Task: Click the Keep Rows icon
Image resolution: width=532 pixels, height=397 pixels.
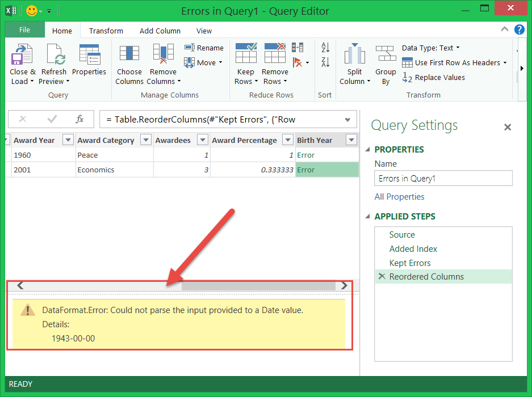Action: tap(246, 54)
